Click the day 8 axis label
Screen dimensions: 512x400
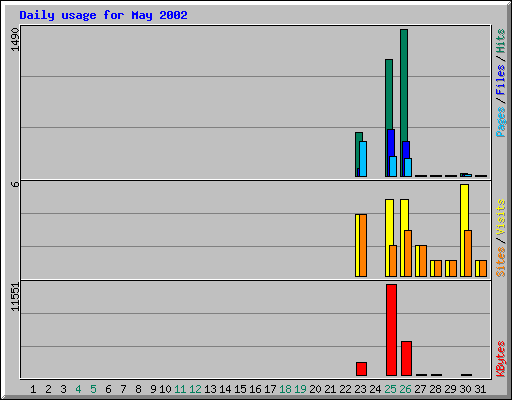coord(138,389)
